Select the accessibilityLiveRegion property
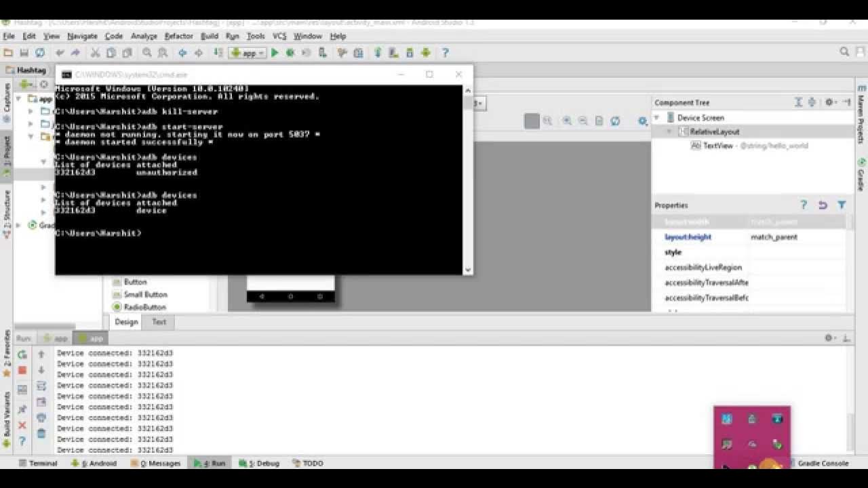 [749, 268]
